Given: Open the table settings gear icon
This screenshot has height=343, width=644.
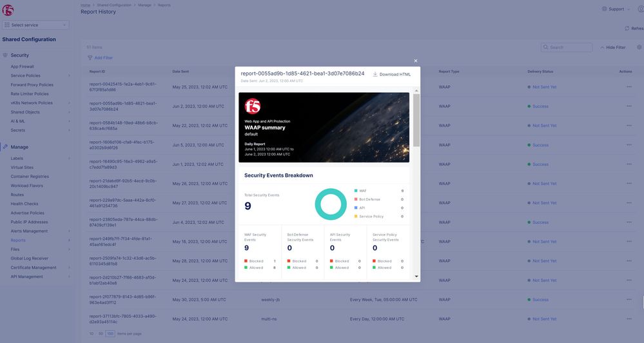Looking at the screenshot, I should [639, 47].
